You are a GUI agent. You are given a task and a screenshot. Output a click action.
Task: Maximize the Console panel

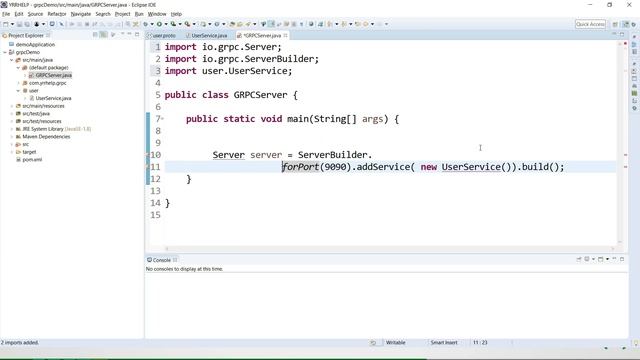[x=622, y=259]
